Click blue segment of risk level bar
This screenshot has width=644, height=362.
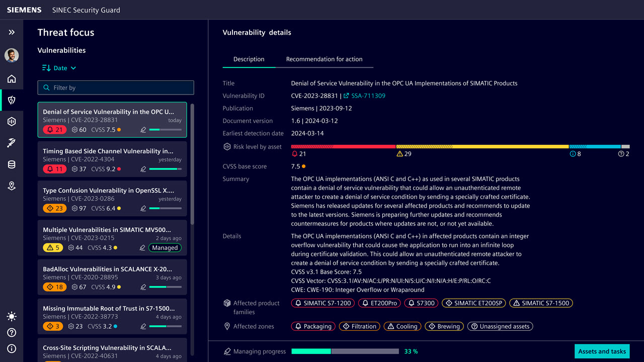pos(595,146)
